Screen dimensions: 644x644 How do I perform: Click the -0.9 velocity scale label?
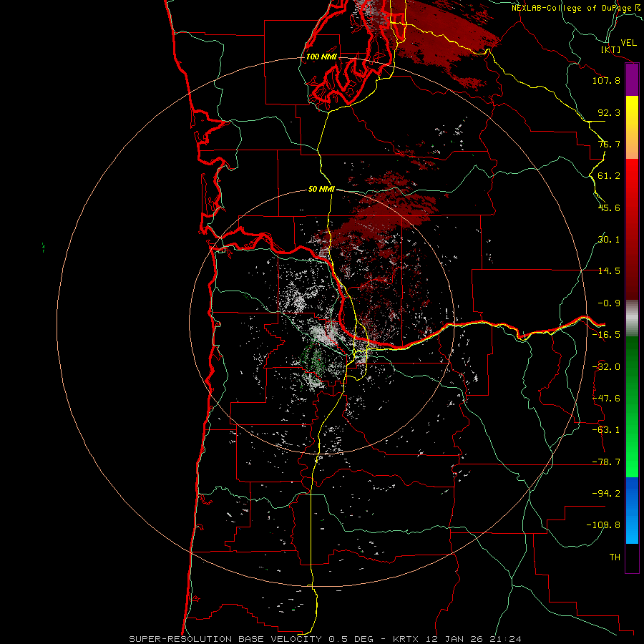point(609,303)
